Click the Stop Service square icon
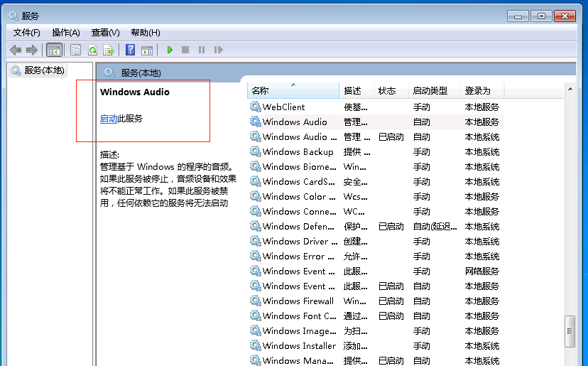The image size is (588, 366). pos(185,50)
